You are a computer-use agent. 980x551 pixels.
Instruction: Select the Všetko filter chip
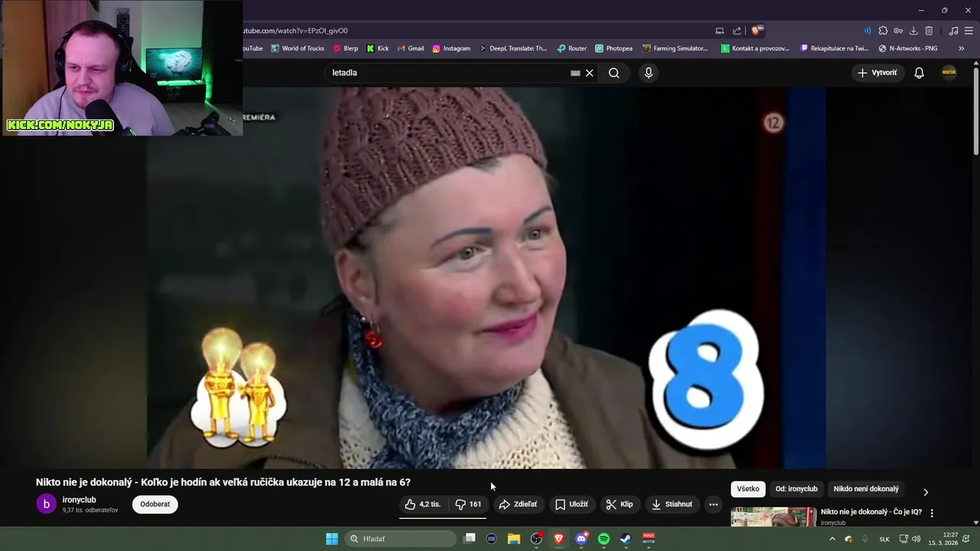[x=748, y=489]
